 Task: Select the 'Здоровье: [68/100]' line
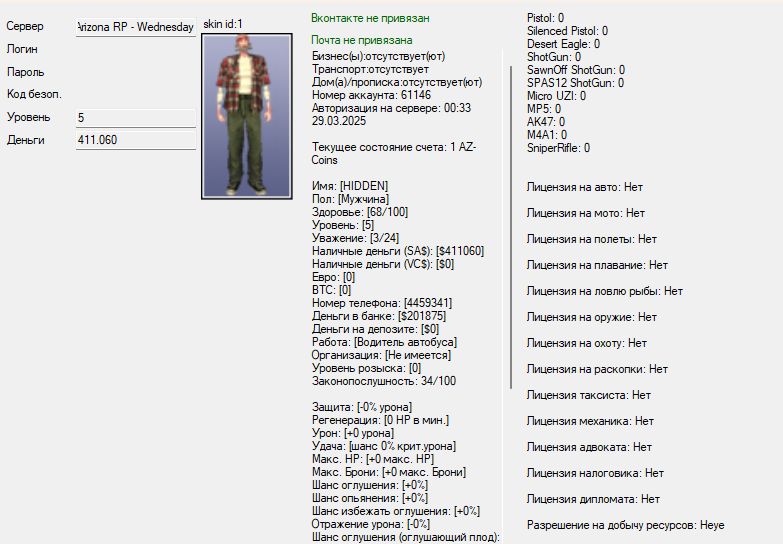click(x=360, y=212)
